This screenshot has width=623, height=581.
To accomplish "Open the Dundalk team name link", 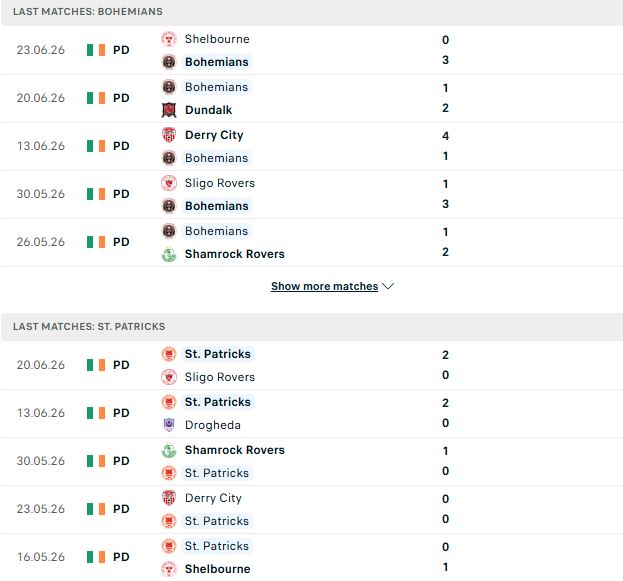I will click(209, 110).
